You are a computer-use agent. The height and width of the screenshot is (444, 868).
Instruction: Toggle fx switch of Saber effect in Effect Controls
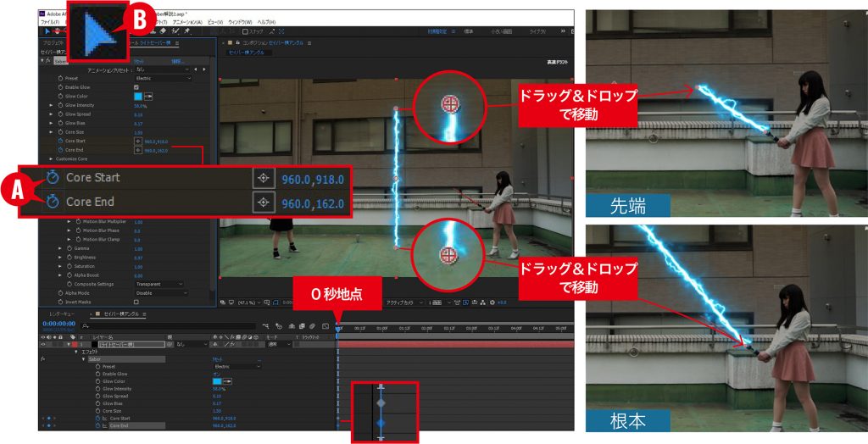pyautogui.click(x=48, y=60)
